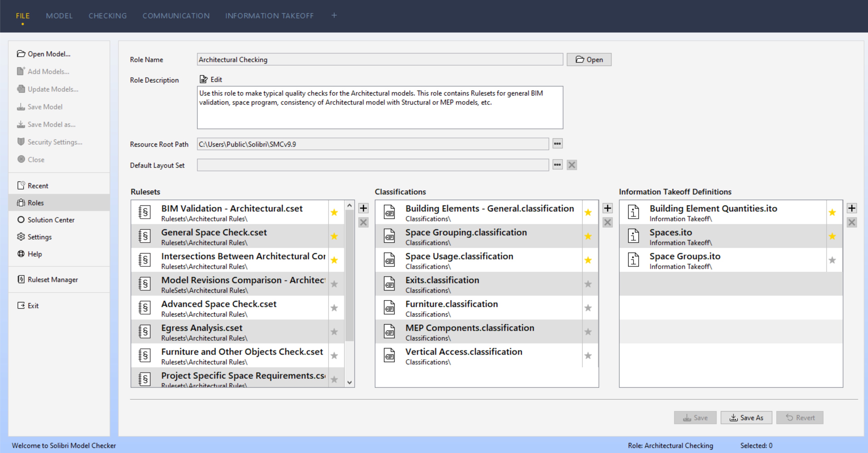Viewport: 868px width, 453px height.
Task: Unfavorite BIM Validation - Architectural.cset star
Action: pyautogui.click(x=334, y=212)
